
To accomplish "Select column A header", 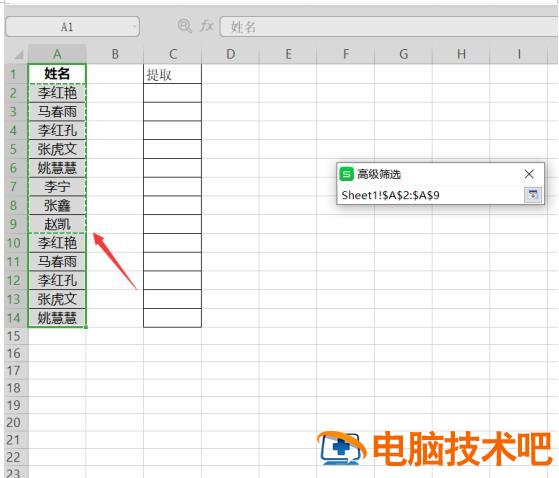I will [57, 54].
